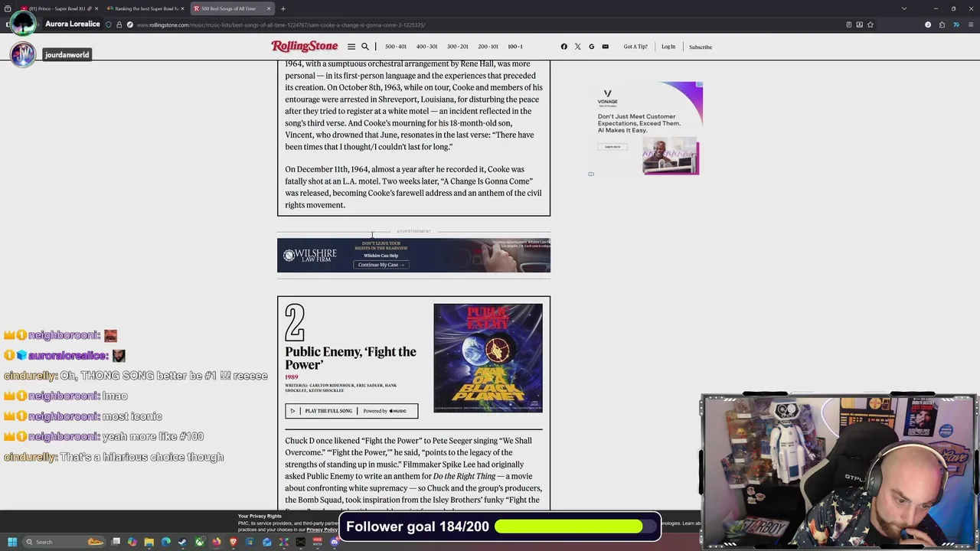Image resolution: width=980 pixels, height=551 pixels.
Task: Open Microsoft Edge from the taskbar
Action: click(165, 542)
